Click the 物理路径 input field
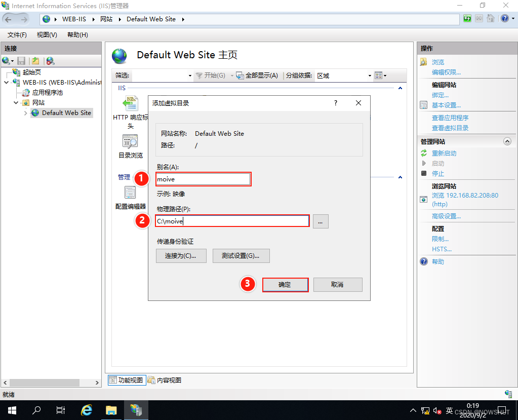518x420 pixels. click(x=232, y=221)
